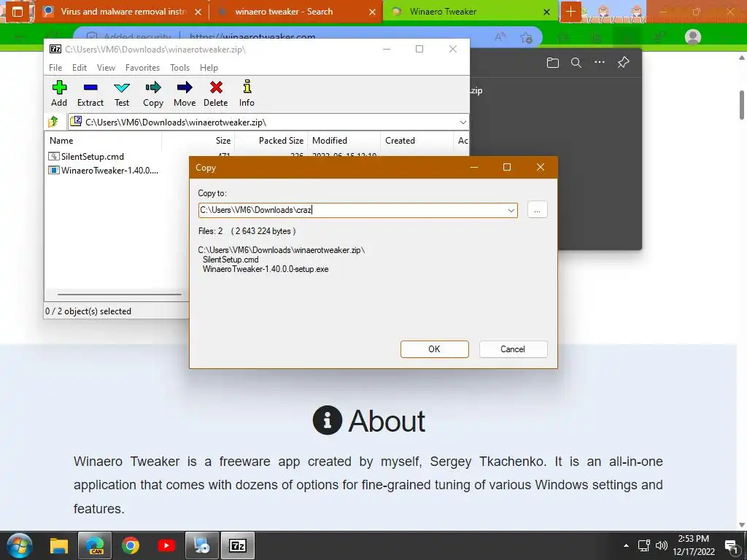Close the Winaero Tweaker browser tab
Screen dimensions: 747x560
click(x=547, y=12)
